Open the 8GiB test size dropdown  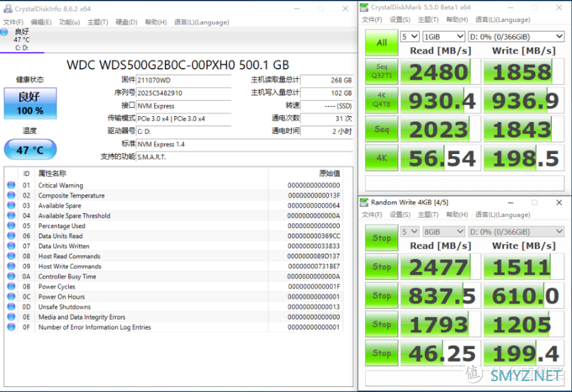click(x=443, y=231)
